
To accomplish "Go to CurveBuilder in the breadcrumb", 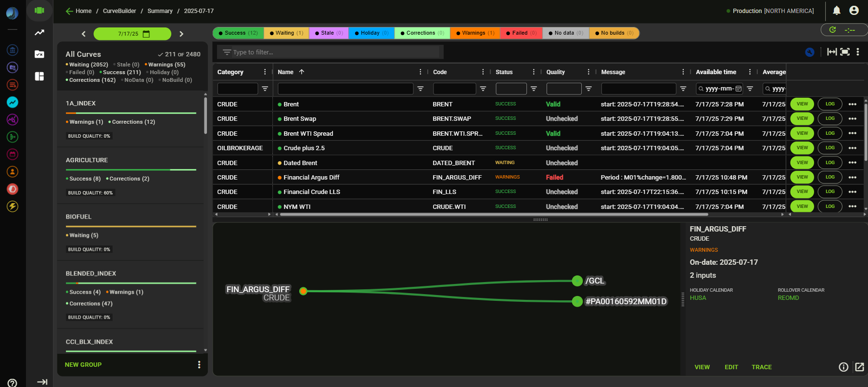I will click(x=119, y=11).
